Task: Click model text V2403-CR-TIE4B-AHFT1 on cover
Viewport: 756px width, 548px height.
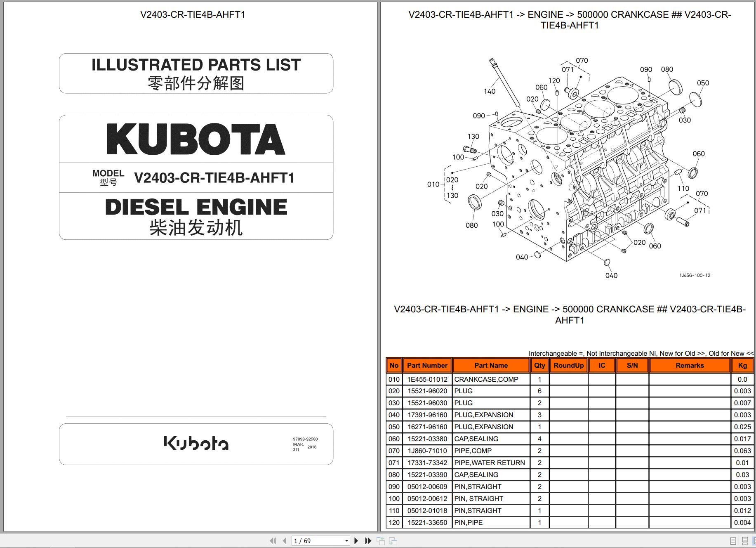Action: [x=214, y=178]
